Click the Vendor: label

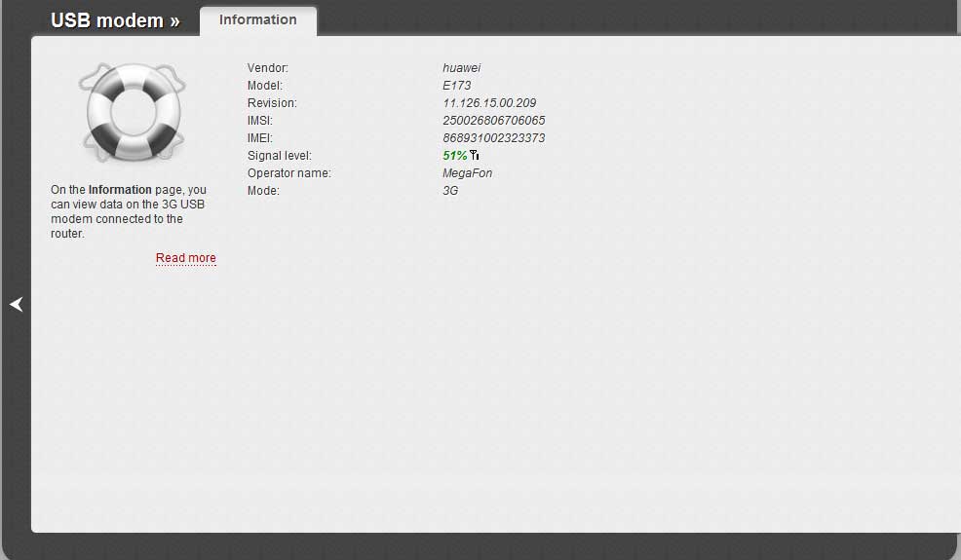[x=268, y=68]
